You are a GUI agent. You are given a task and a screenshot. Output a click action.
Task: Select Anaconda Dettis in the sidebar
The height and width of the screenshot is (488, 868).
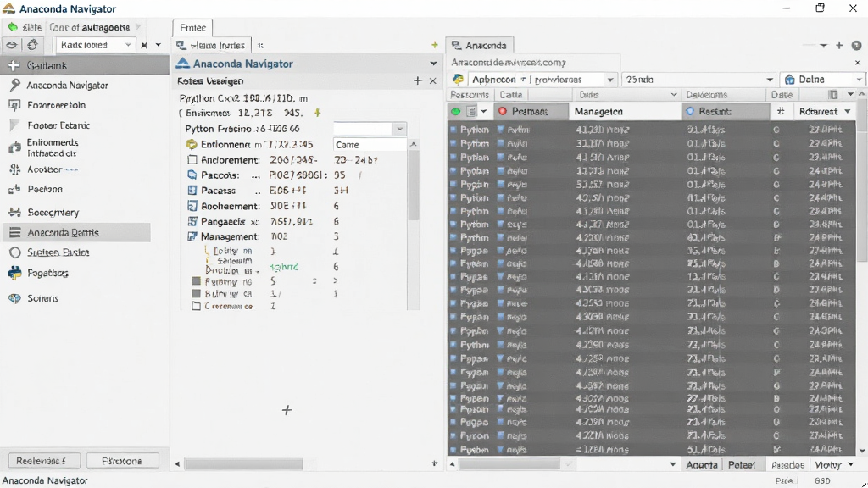pyautogui.click(x=76, y=232)
